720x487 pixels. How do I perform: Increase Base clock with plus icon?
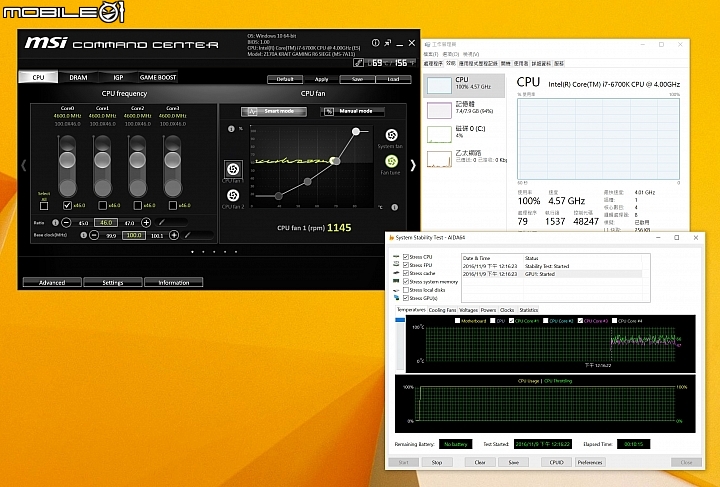point(174,235)
